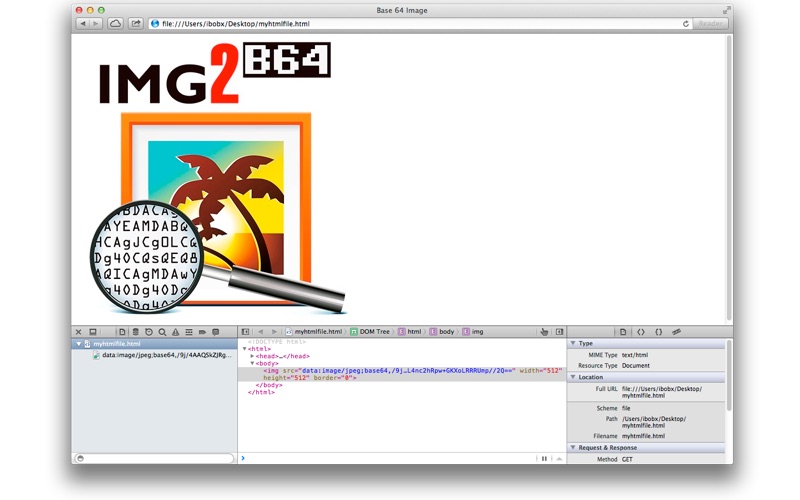Toggle the navigator sidebar visibility
800x500 pixels.
(x=245, y=332)
